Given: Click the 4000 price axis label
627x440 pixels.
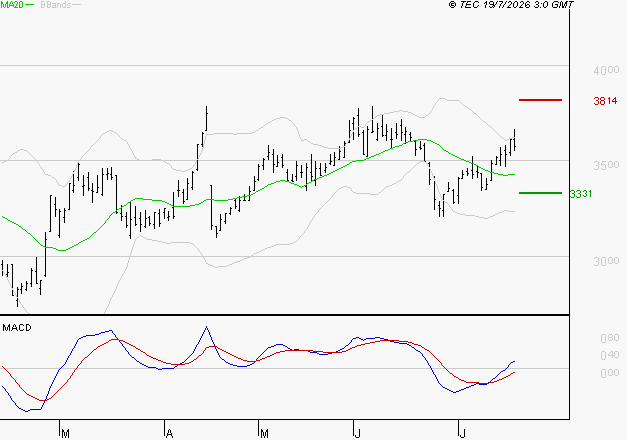Looking at the screenshot, I should tap(606, 70).
